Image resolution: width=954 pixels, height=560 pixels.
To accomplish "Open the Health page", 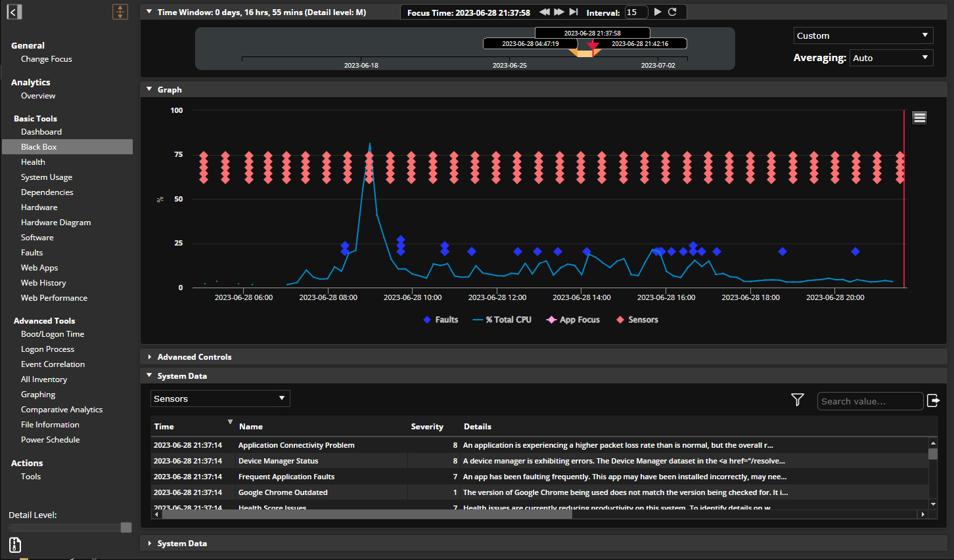I will 33,162.
